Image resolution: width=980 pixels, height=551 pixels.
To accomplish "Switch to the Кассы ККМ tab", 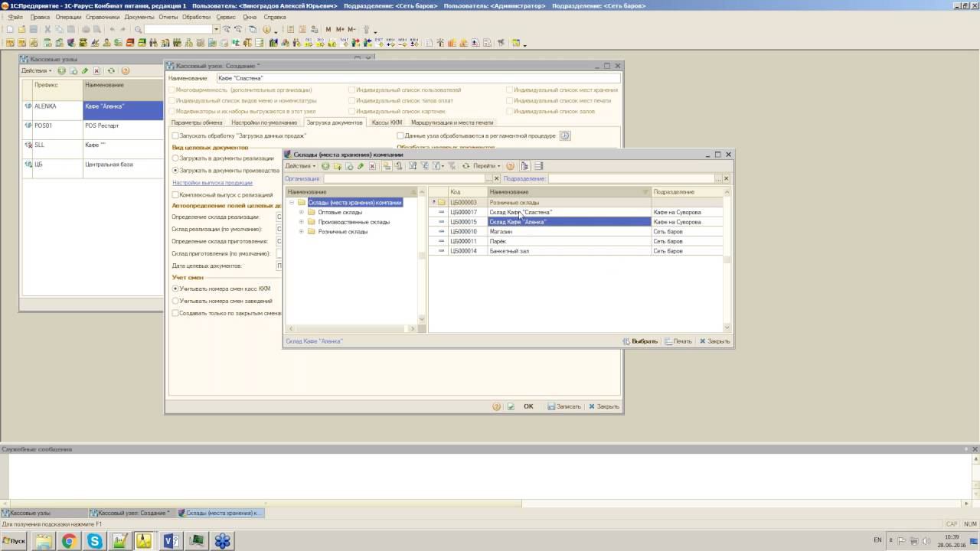I will pos(386,122).
